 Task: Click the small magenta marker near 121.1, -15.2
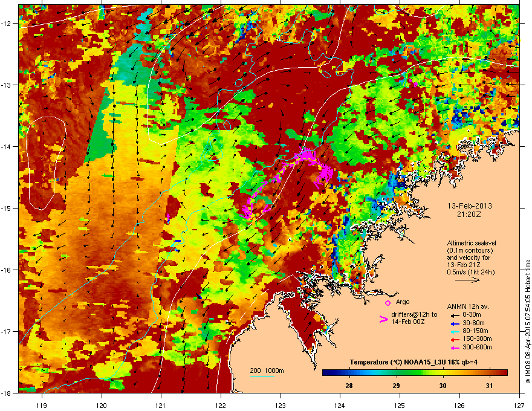click(168, 218)
